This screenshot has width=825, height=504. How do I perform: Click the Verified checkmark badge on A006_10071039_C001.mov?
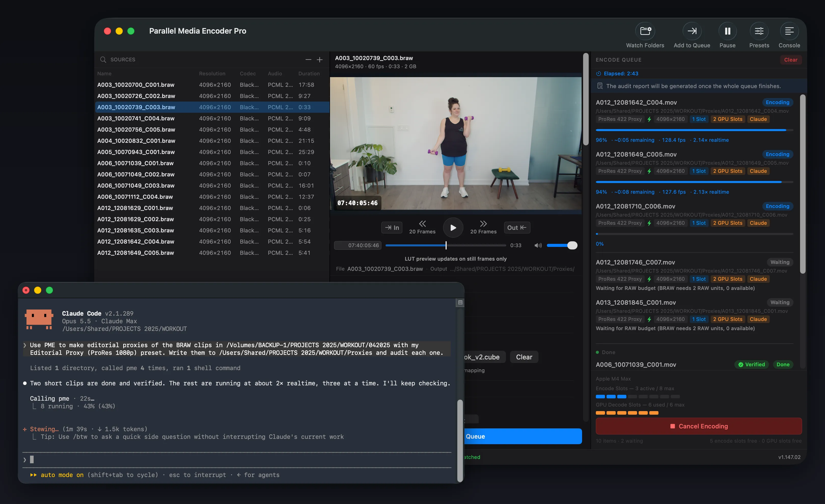click(751, 365)
